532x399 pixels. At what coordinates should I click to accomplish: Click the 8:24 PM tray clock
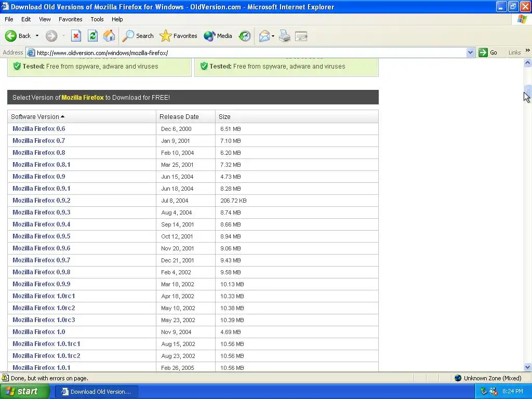coord(512,391)
